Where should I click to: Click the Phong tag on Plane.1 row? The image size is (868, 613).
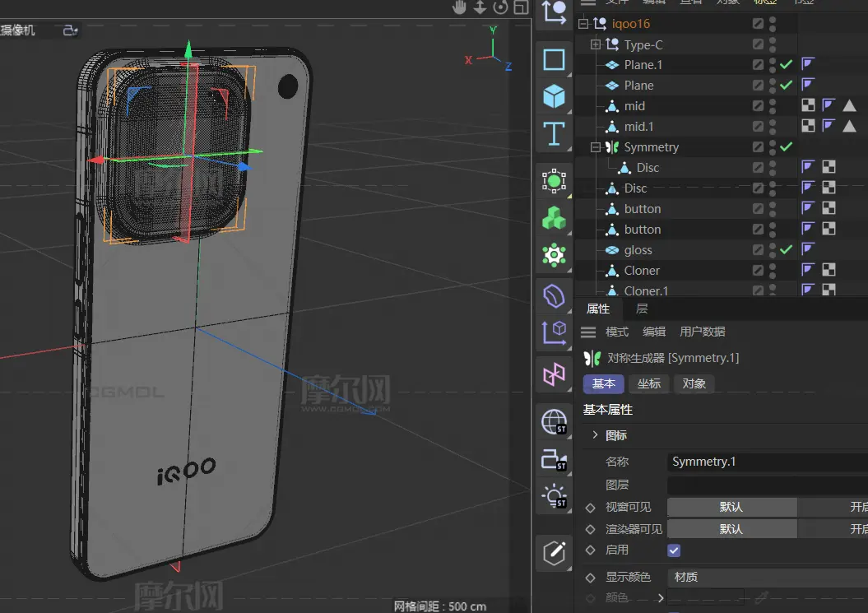pos(808,64)
